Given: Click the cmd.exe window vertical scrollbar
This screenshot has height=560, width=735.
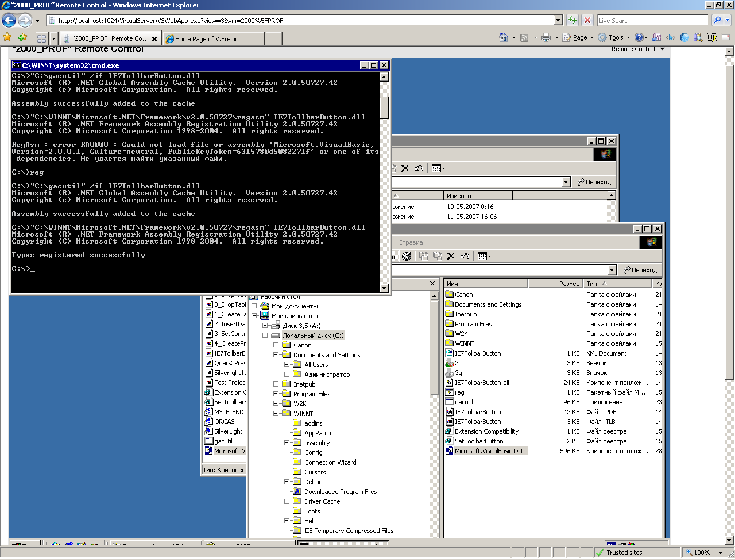Looking at the screenshot, I should 384,181.
